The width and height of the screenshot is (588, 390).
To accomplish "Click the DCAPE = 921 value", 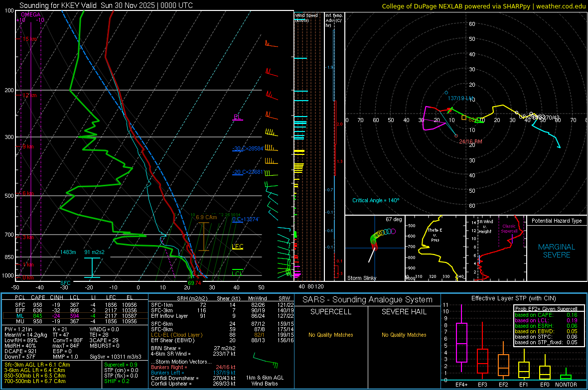I will pos(20,351).
